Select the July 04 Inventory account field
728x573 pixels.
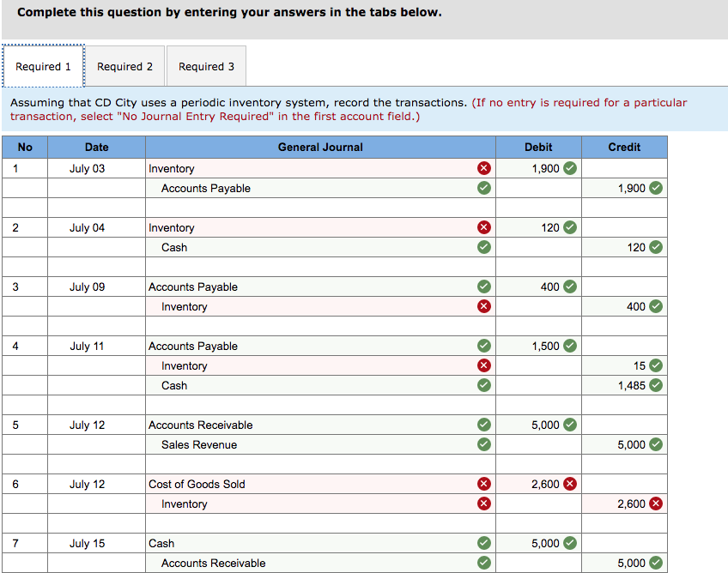click(320, 227)
